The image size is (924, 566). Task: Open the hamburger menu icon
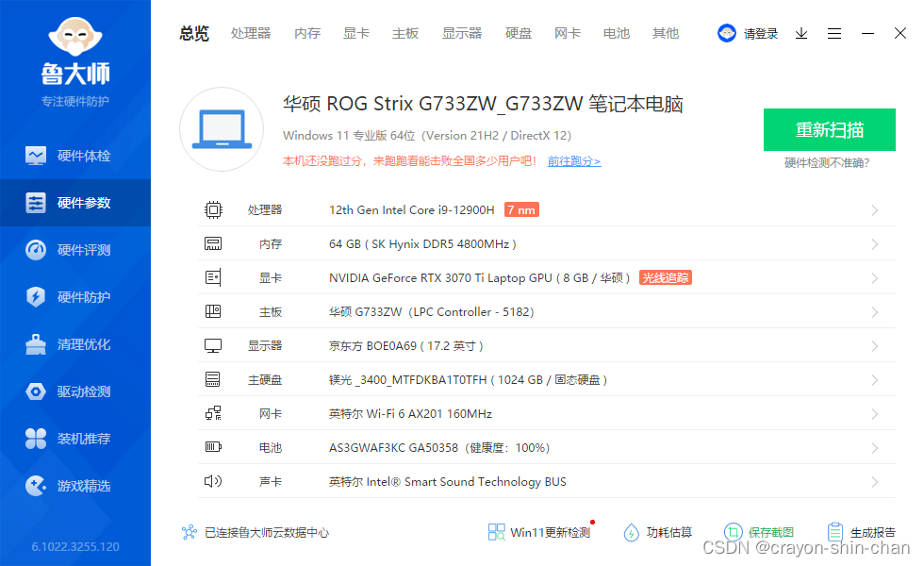(834, 34)
